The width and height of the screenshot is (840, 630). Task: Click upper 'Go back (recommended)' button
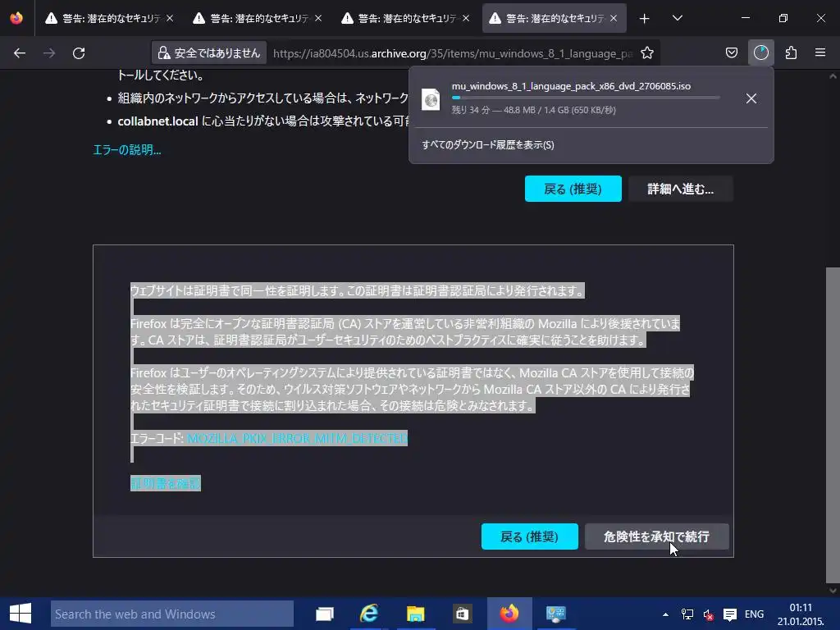coord(573,189)
